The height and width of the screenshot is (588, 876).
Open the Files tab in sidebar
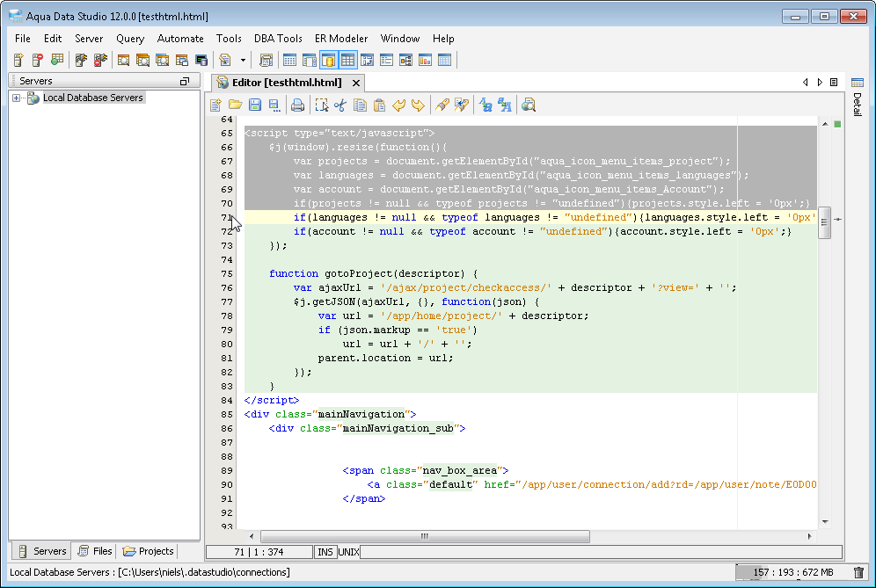pos(95,551)
